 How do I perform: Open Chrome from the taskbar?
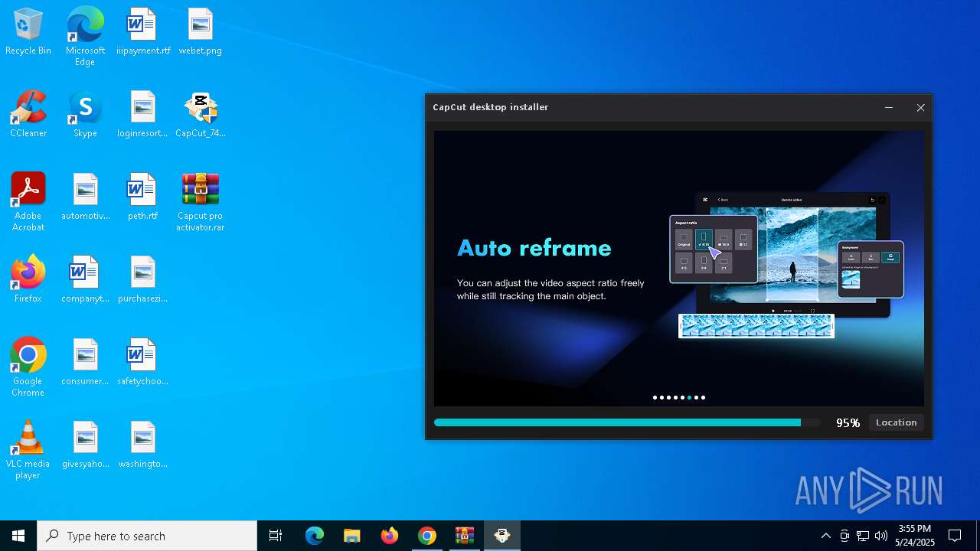point(427,536)
